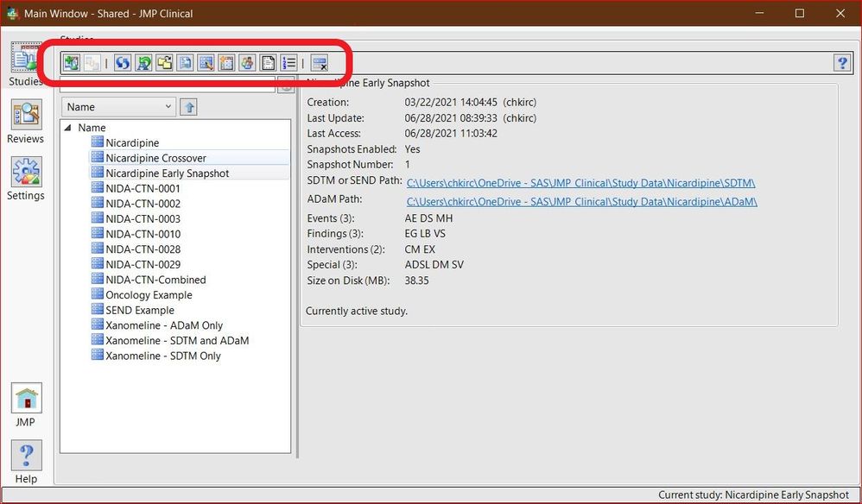Click the numbered list toolbar icon
Screen dimensions: 862x504
288,63
